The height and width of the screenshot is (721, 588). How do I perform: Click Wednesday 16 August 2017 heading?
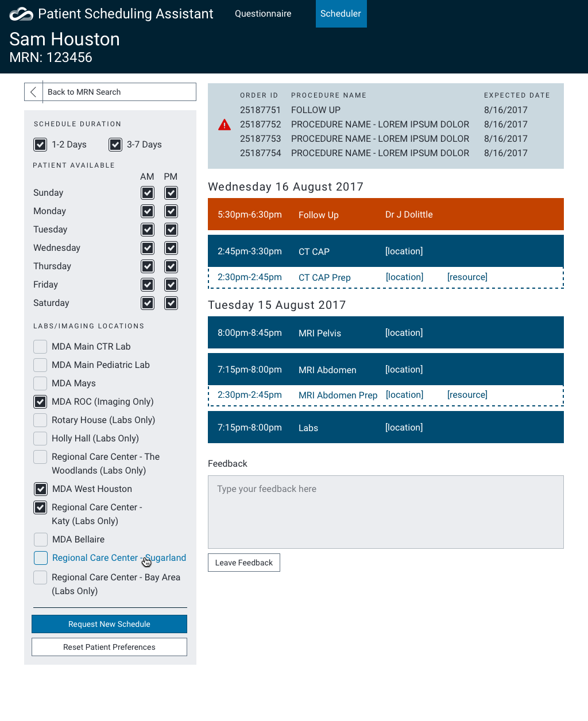pos(286,187)
